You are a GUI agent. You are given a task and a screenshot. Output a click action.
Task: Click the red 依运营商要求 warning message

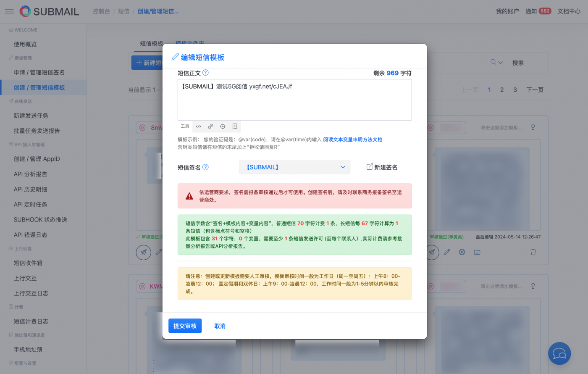coord(294,196)
